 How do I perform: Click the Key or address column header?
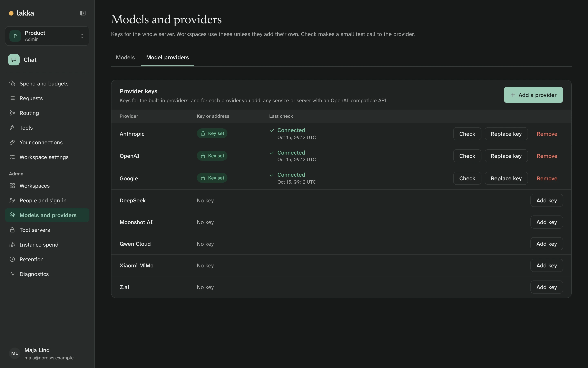(213, 116)
